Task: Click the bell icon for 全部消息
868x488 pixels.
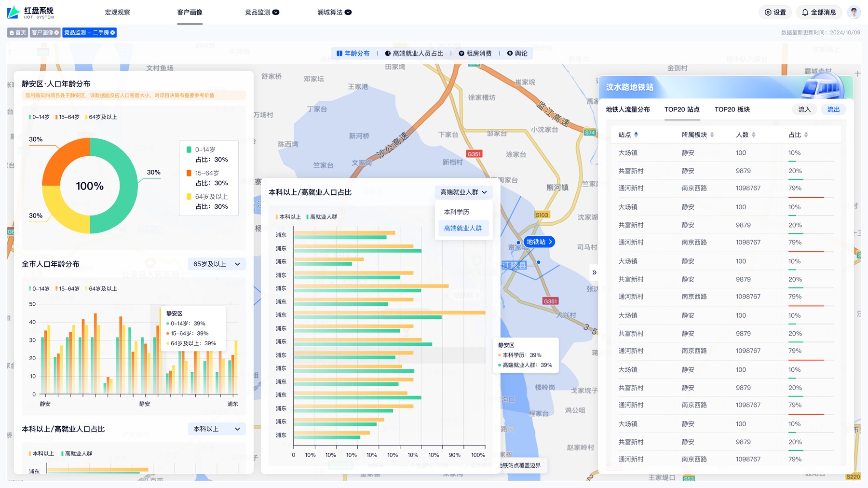Action: 805,13
